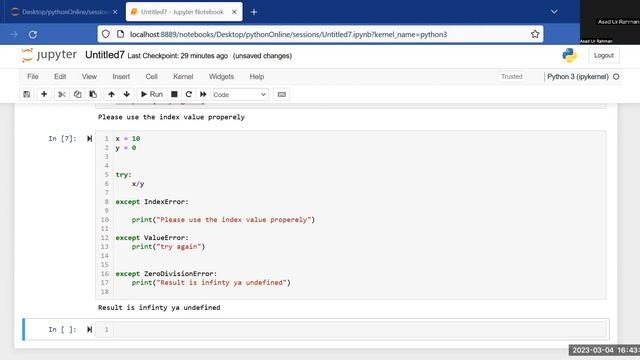Click the address bar URL
The width and height of the screenshot is (640, 360).
(289, 34)
